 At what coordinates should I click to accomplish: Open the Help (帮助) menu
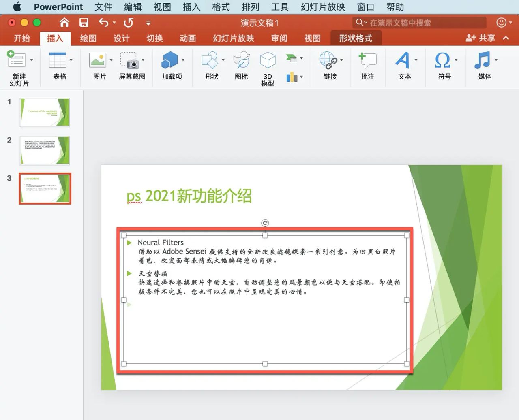(395, 7)
